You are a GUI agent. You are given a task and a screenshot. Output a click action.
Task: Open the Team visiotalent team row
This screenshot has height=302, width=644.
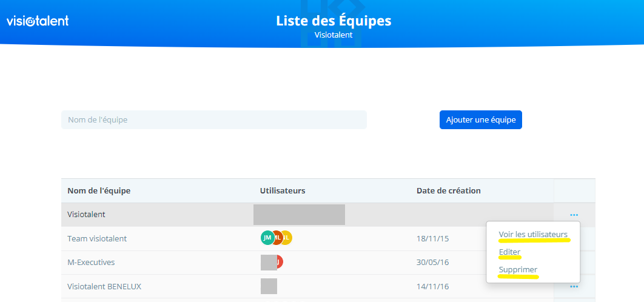tap(97, 238)
